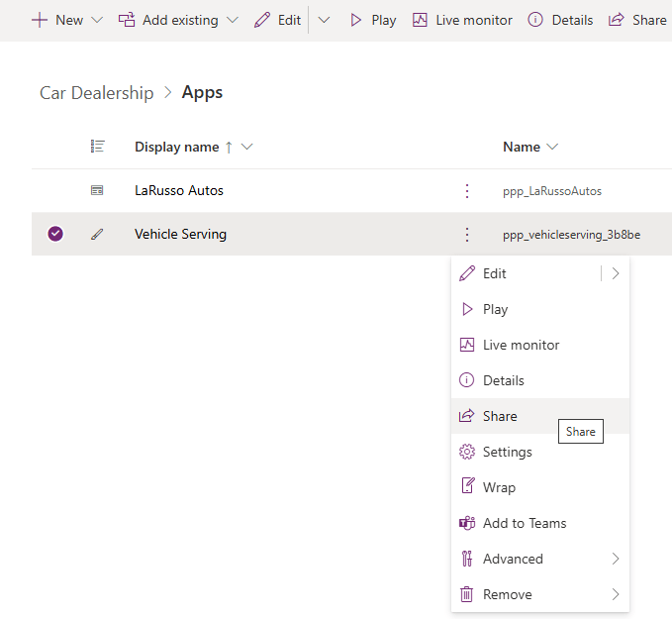
Task: Choose Settings in the context menu
Action: (507, 452)
